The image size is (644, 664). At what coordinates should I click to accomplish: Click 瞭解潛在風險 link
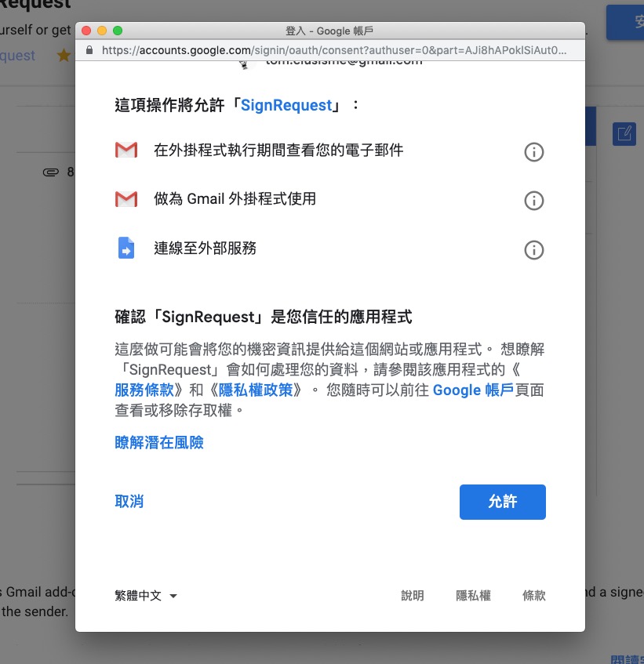coord(159,442)
